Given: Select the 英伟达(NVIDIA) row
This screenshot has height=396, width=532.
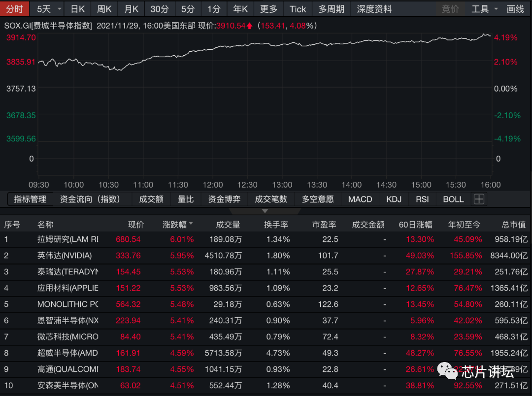Looking at the screenshot, I should (x=266, y=256).
